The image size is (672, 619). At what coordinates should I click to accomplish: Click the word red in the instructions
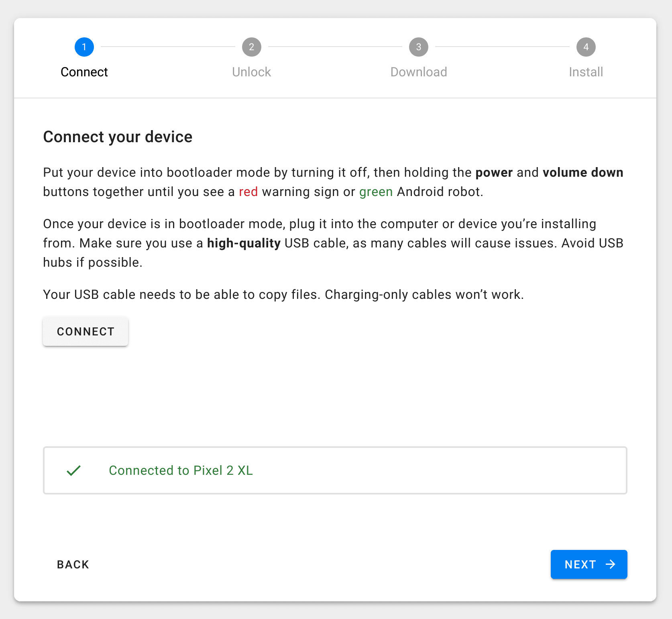pyautogui.click(x=248, y=192)
